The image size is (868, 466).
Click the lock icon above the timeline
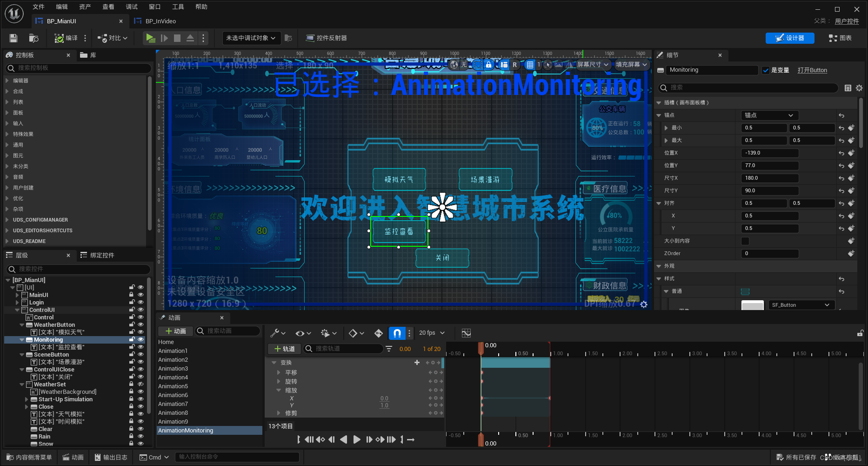click(x=861, y=333)
